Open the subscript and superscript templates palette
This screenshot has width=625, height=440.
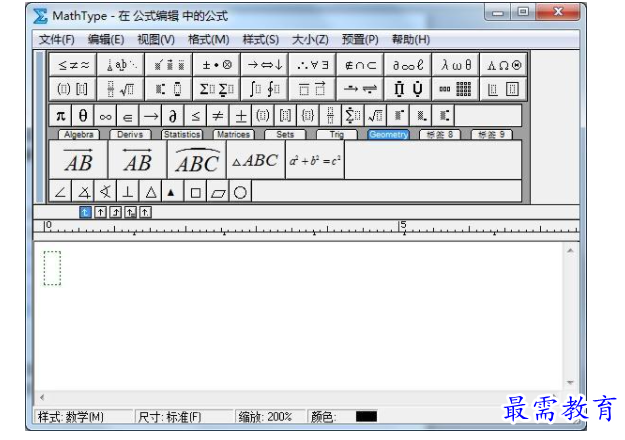[169, 88]
